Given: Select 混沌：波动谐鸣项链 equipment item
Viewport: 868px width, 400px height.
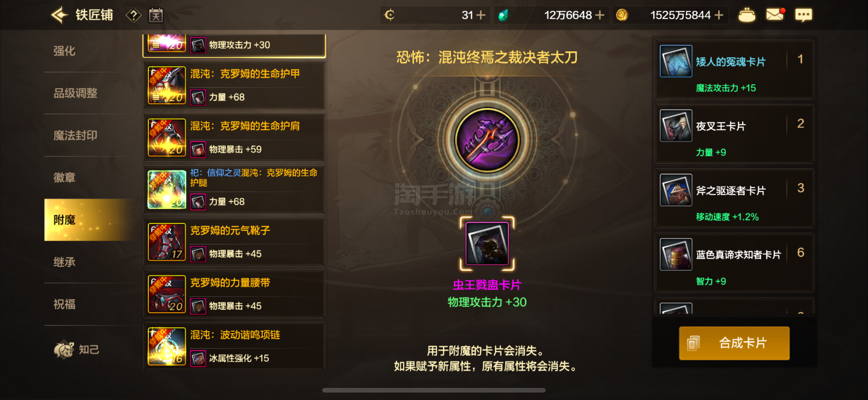Looking at the screenshot, I should (x=234, y=346).
